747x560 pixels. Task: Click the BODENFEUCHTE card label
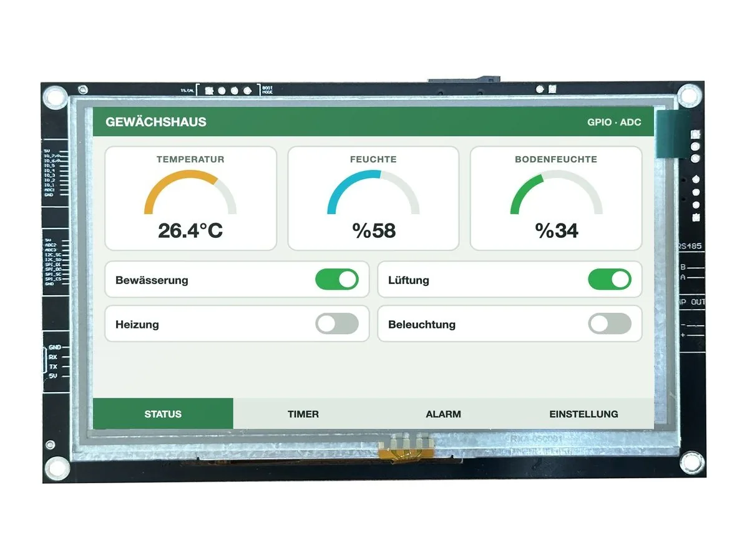pos(556,159)
